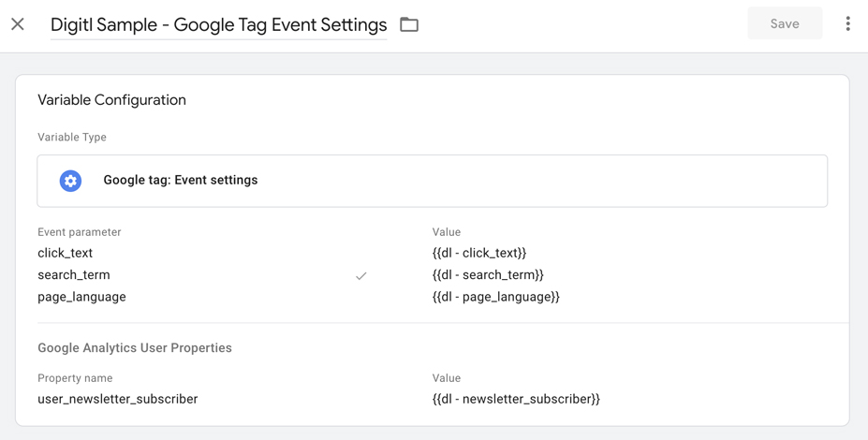Image resolution: width=868 pixels, height=440 pixels.
Task: Click the {{dl - page_language}} value
Action: (x=496, y=297)
